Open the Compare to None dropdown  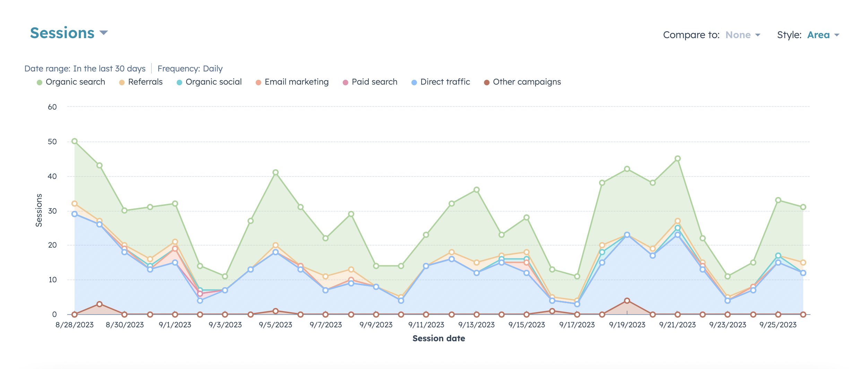[x=743, y=35]
